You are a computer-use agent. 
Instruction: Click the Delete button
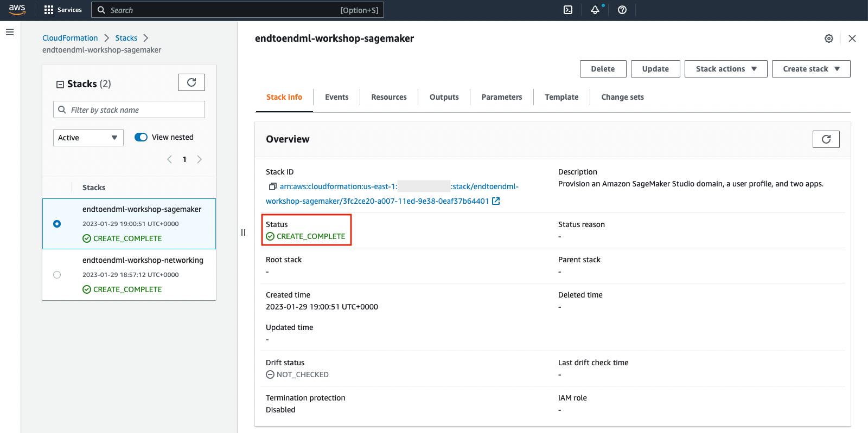click(x=603, y=69)
